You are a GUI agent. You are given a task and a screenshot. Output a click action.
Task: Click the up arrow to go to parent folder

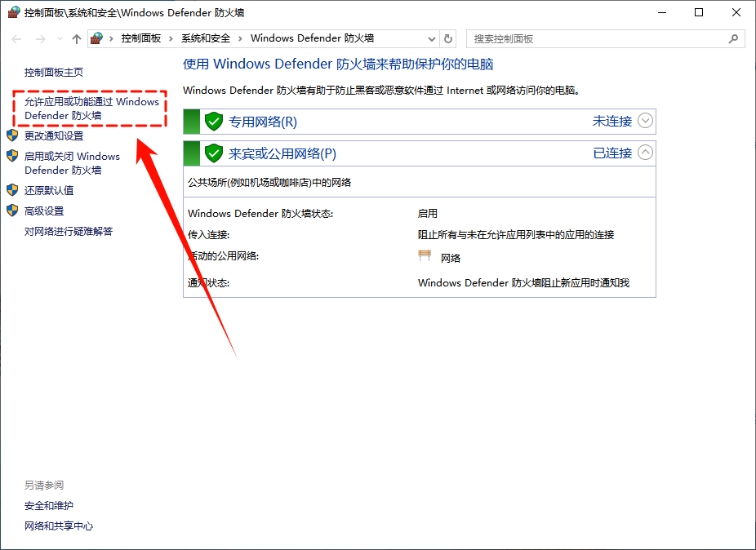coord(76,38)
